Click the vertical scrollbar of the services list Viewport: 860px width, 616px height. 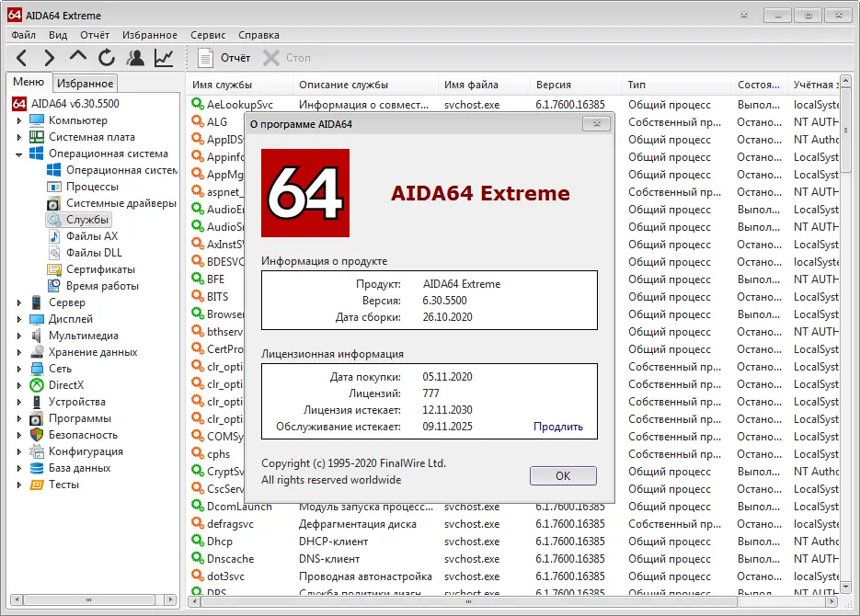point(845,335)
